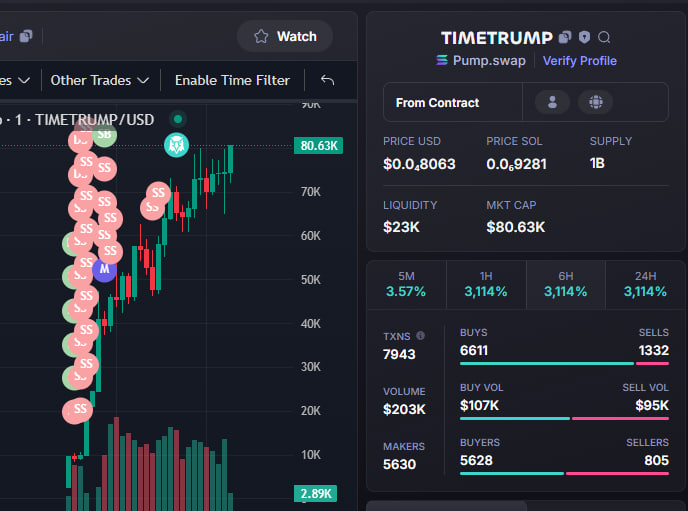Click the MKT CAP value $80.63K

click(516, 227)
